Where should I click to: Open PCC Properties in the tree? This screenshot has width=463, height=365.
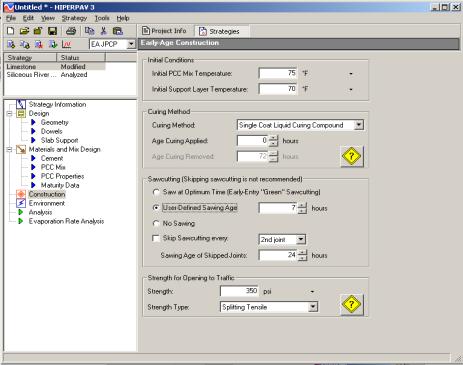[62, 176]
